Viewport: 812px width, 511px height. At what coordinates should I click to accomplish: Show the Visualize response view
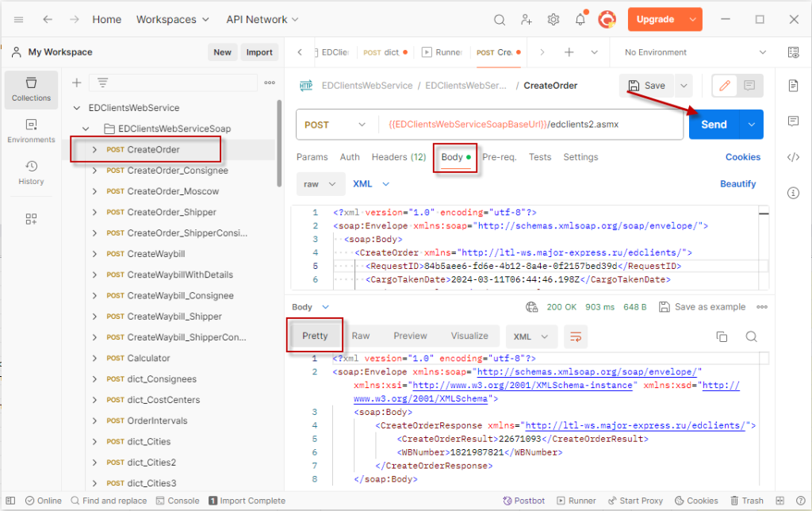coord(469,336)
